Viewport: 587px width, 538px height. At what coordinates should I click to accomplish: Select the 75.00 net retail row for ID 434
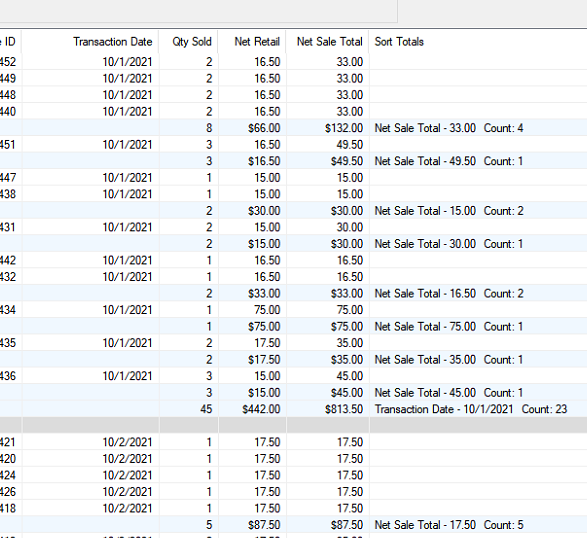294,310
